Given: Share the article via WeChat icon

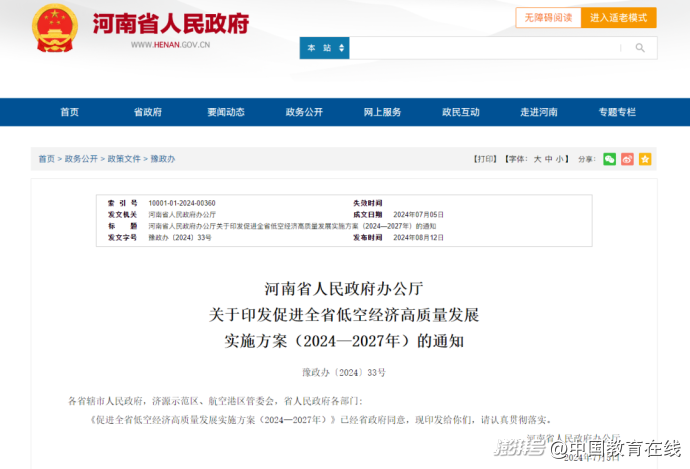Looking at the screenshot, I should [609, 159].
